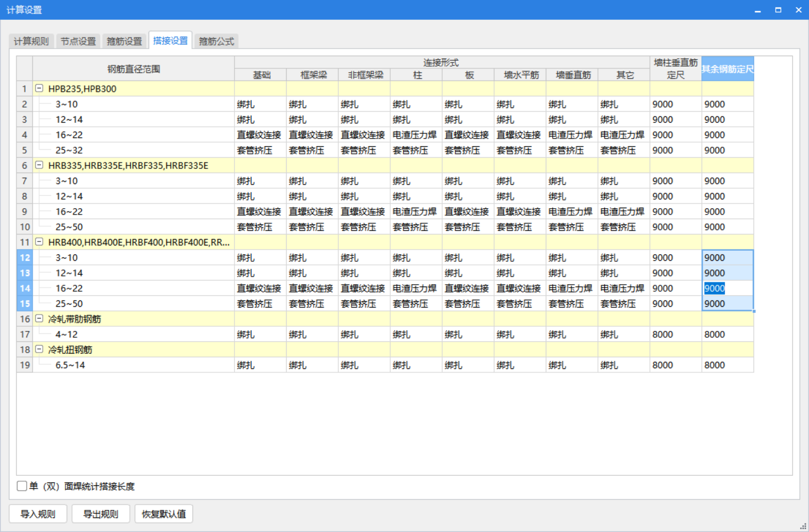Image resolution: width=809 pixels, height=532 pixels.
Task: Click 其它 cell 套管挤压 in row 10
Action: tap(624, 227)
